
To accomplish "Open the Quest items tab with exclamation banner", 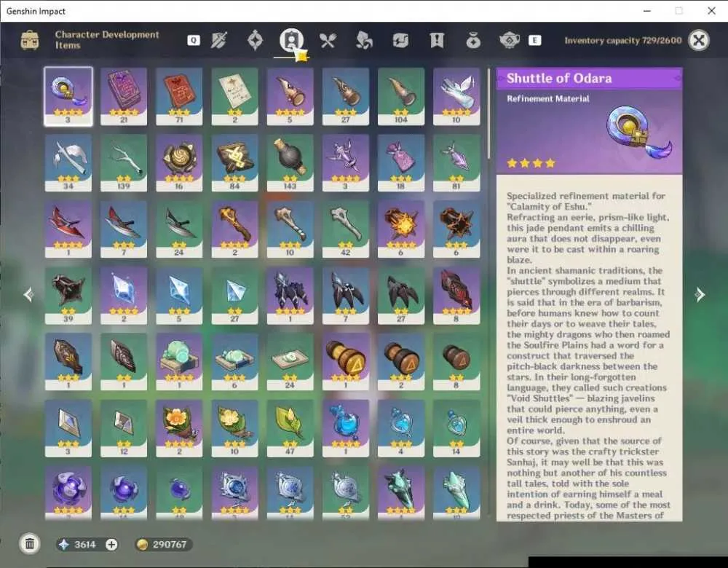I will tap(436, 41).
